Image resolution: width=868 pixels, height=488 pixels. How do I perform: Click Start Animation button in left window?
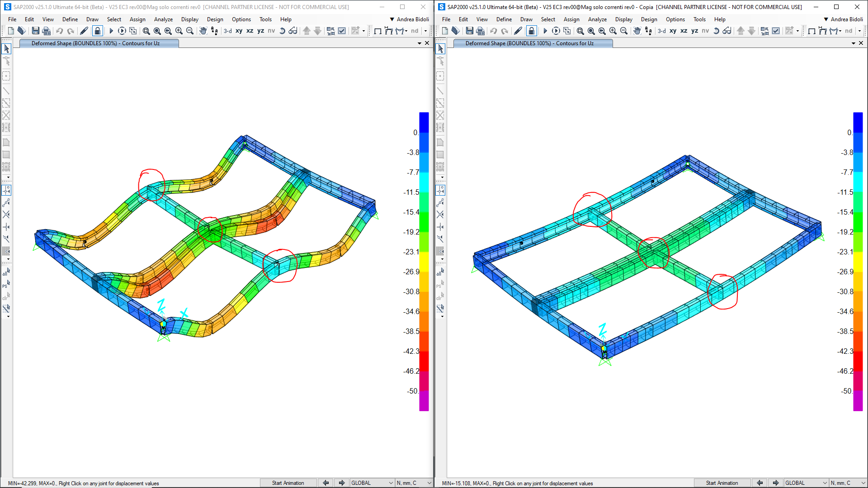pyautogui.click(x=288, y=483)
